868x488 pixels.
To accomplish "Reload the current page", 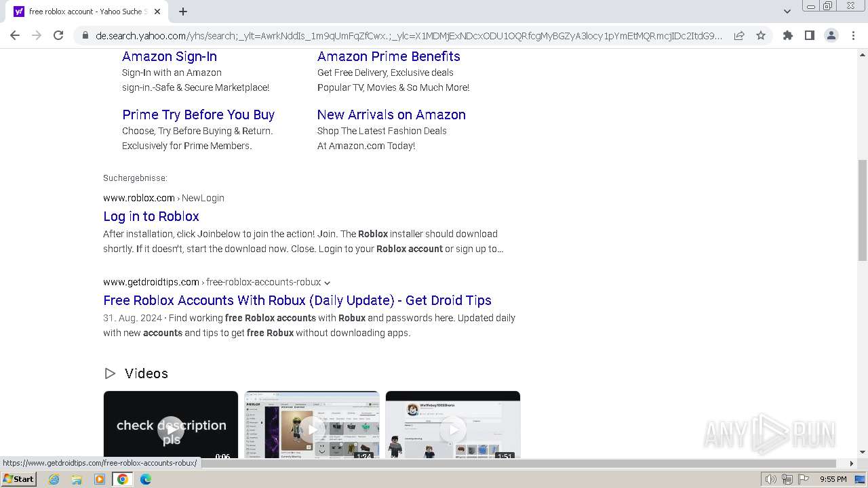I will click(58, 36).
